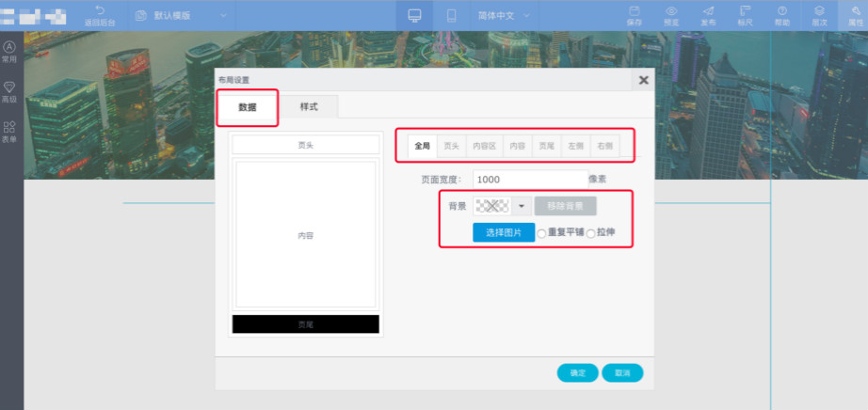The image size is (868, 410).
Task: Select the 重复平铺 (repeat tile) radio button
Action: (541, 233)
